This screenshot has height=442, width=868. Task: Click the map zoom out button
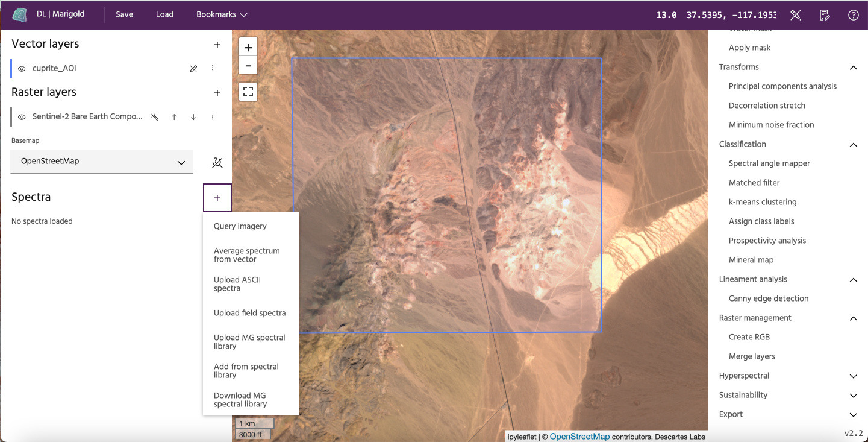(x=248, y=66)
